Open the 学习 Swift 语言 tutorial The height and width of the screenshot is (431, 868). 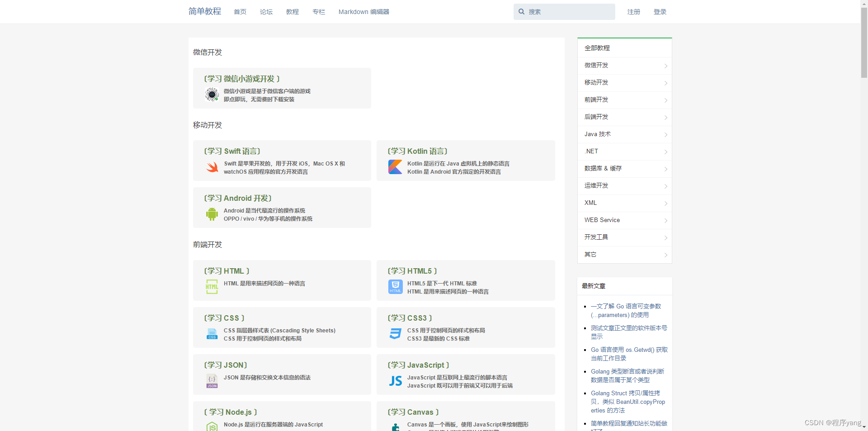tap(232, 151)
